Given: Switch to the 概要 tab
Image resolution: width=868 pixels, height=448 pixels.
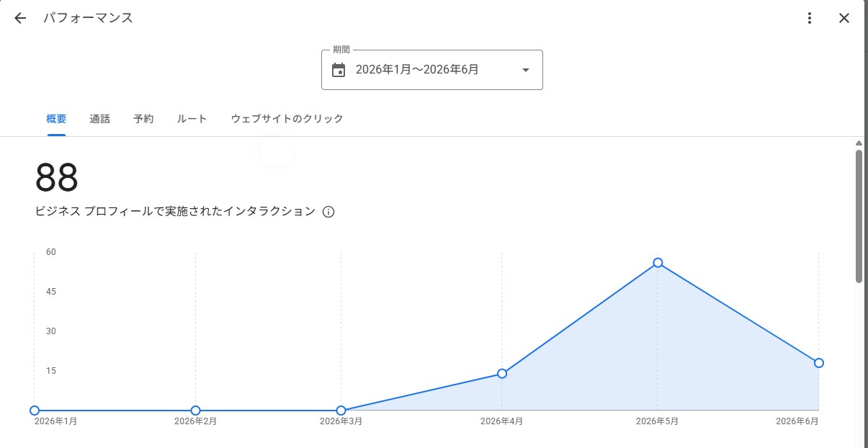Looking at the screenshot, I should coord(56,119).
